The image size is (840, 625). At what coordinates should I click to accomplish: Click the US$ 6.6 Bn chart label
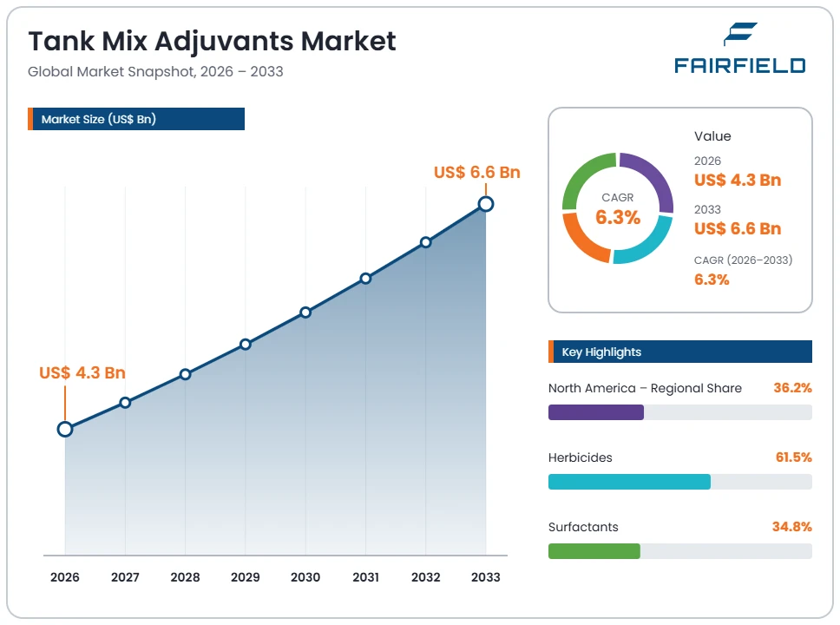click(476, 172)
